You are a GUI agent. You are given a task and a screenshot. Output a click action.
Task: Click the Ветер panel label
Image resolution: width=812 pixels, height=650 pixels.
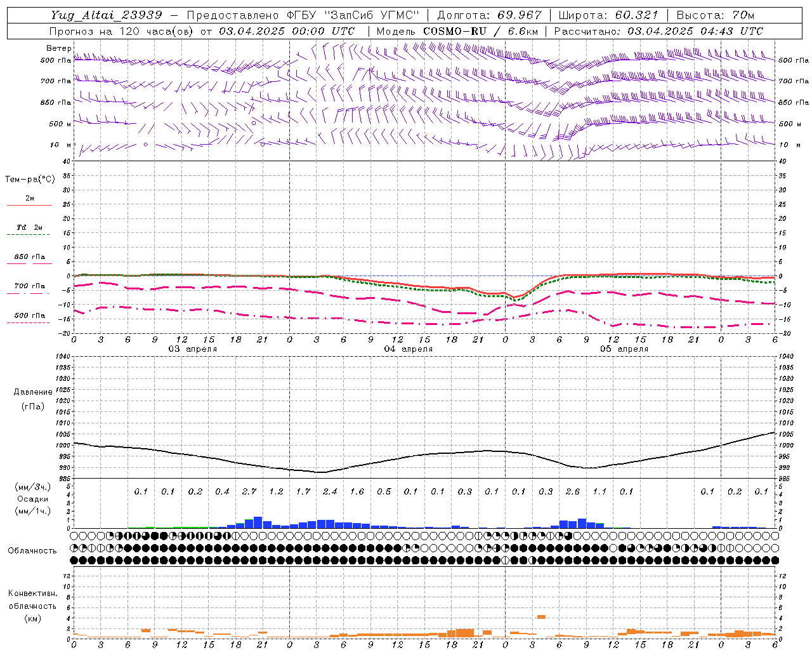point(59,48)
